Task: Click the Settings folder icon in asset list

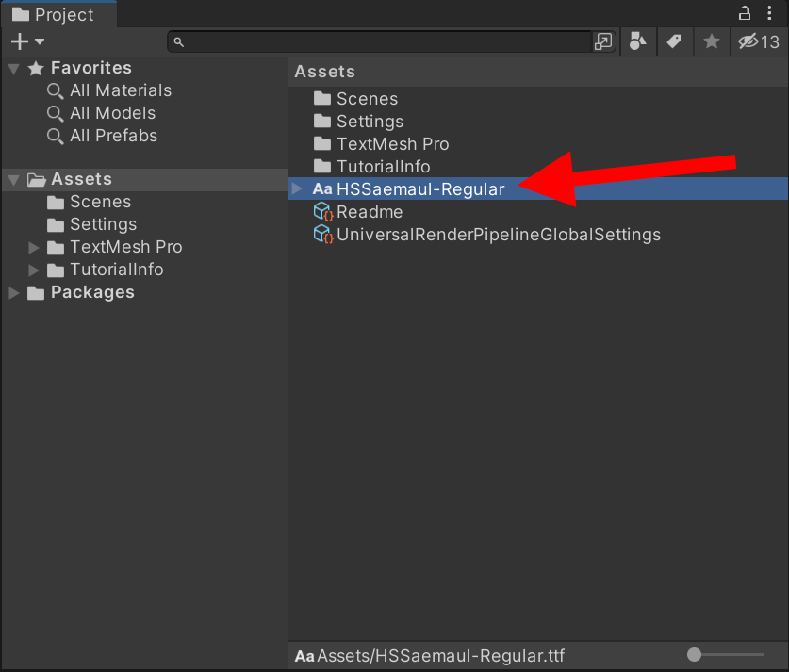Action: point(322,121)
